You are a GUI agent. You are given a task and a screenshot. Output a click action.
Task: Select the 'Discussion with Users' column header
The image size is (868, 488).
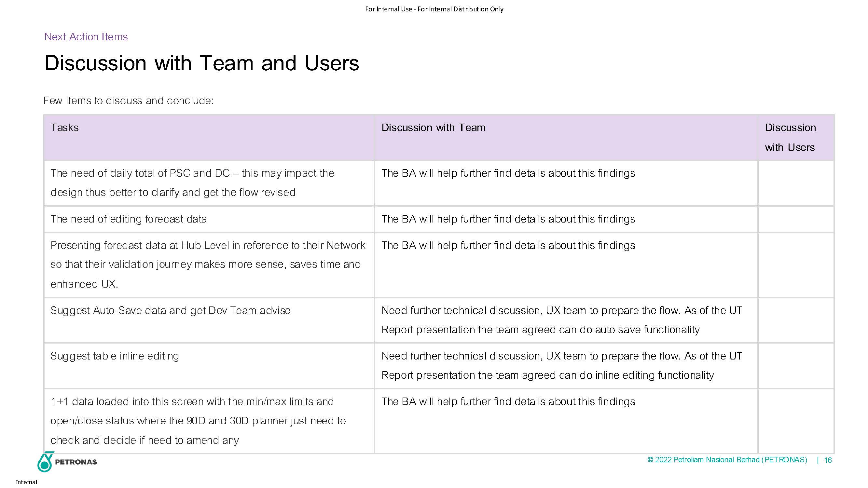(x=790, y=137)
